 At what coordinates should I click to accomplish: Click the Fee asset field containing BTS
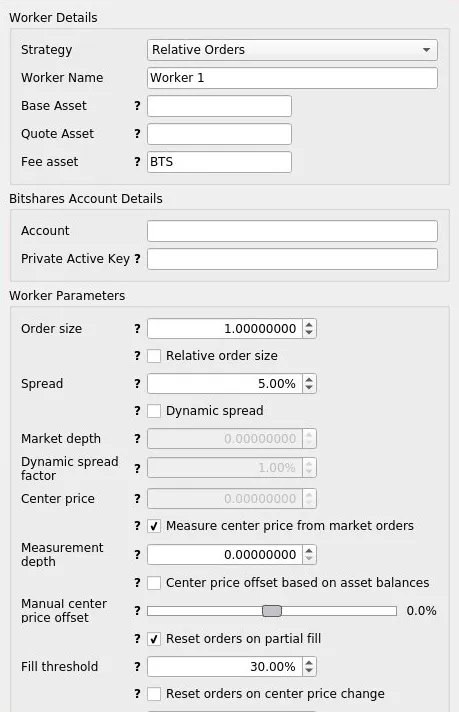219,162
